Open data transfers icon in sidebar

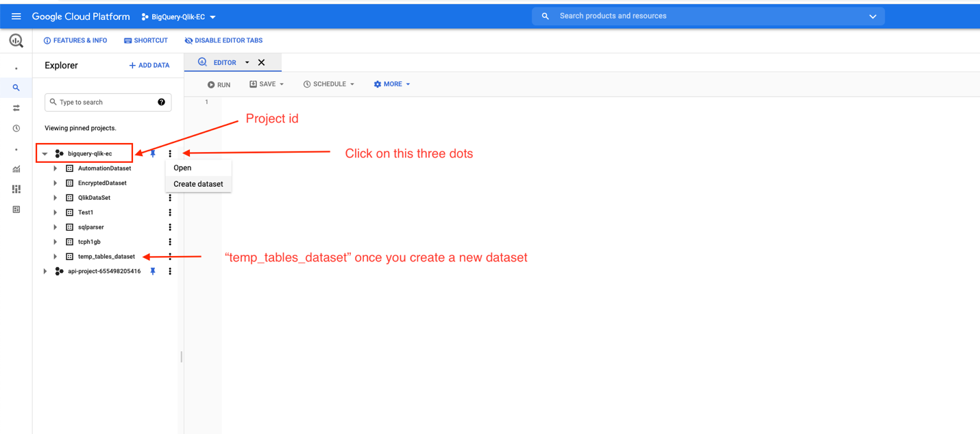(x=16, y=108)
